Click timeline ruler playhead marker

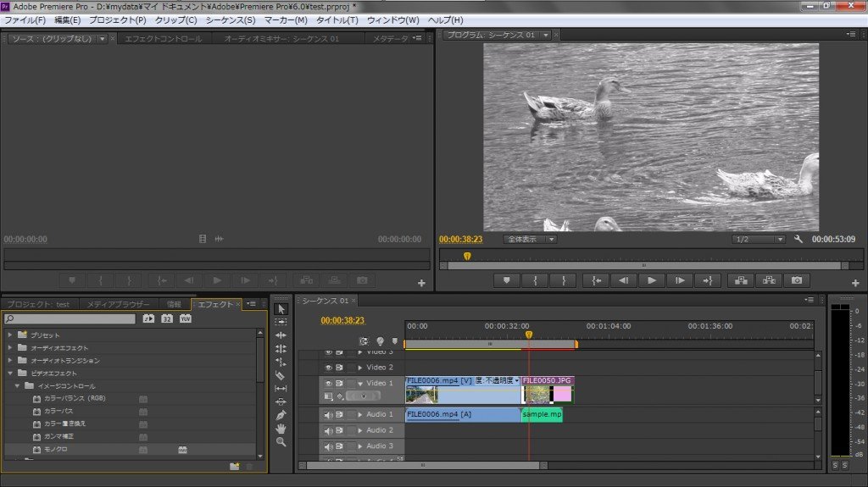(x=529, y=335)
